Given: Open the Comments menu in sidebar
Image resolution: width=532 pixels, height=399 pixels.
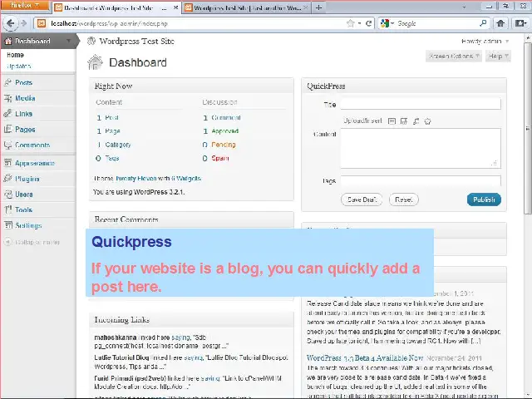Looking at the screenshot, I should 32,145.
